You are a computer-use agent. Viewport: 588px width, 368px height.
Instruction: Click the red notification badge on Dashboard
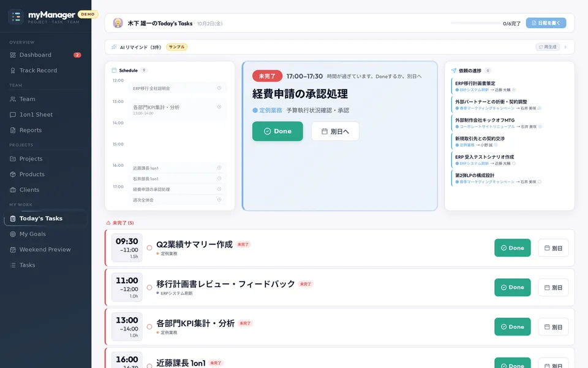(77, 55)
